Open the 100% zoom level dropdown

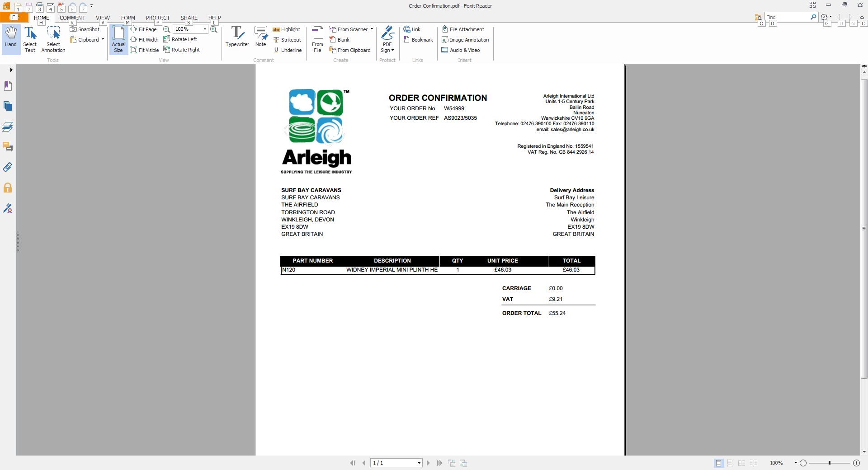tap(205, 29)
